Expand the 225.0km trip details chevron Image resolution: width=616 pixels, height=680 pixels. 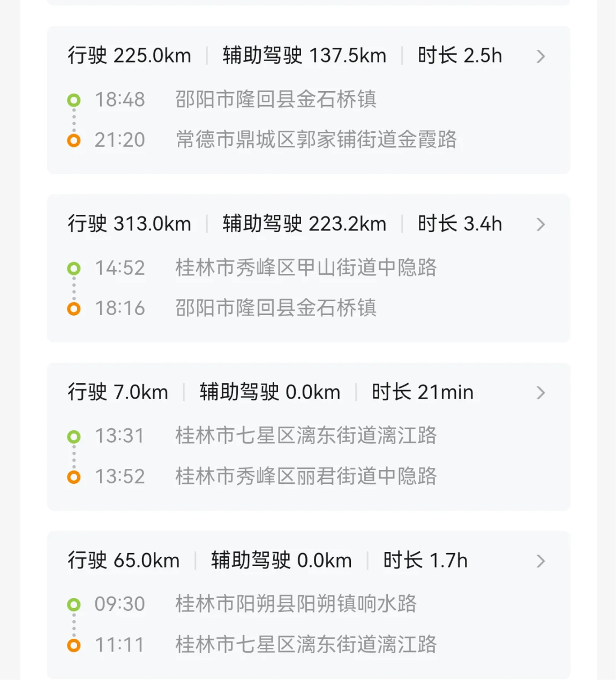pos(540,56)
